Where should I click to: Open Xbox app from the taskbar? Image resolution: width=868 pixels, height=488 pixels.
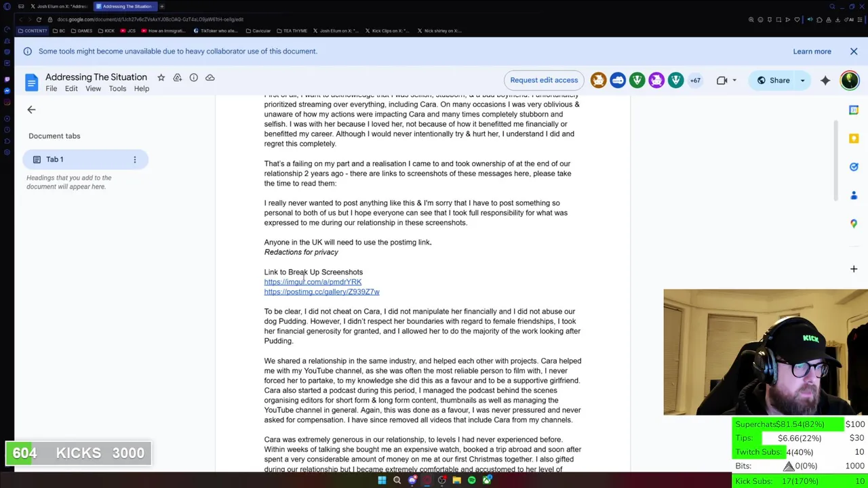487,481
